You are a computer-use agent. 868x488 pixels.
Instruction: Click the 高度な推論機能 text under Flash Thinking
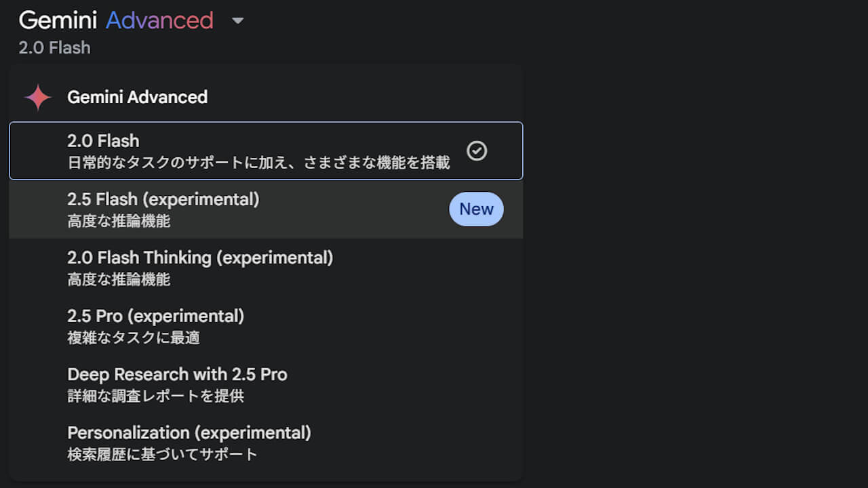[119, 279]
